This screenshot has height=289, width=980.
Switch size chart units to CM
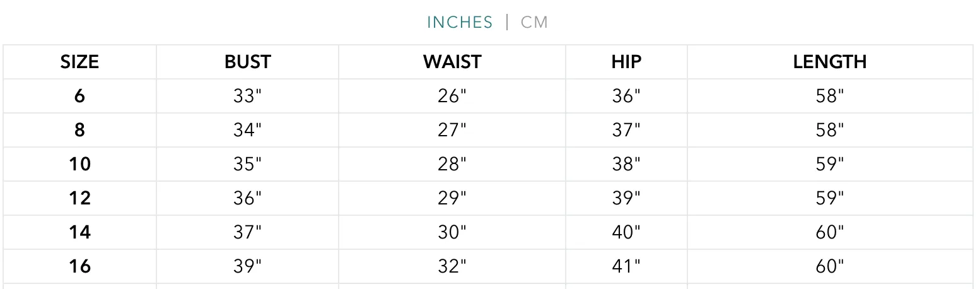click(534, 22)
